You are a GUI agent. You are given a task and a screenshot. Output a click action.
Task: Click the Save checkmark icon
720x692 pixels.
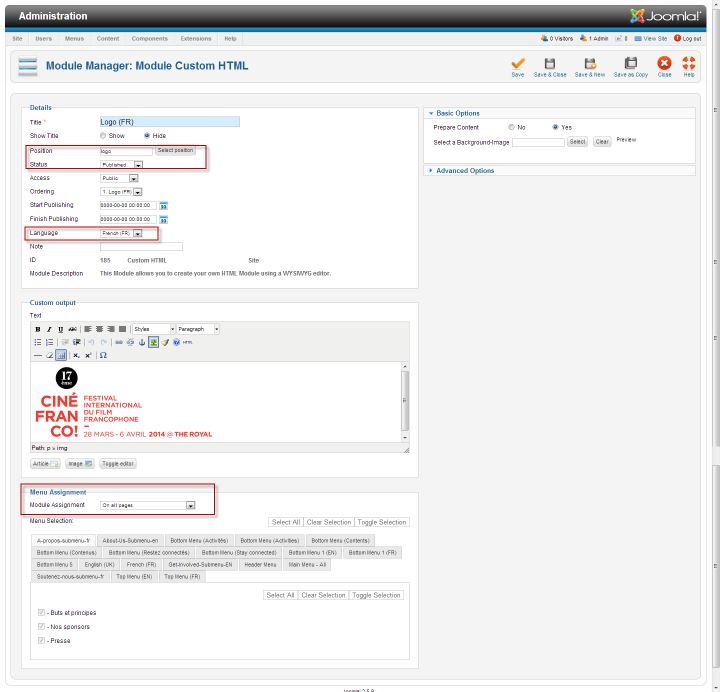518,63
